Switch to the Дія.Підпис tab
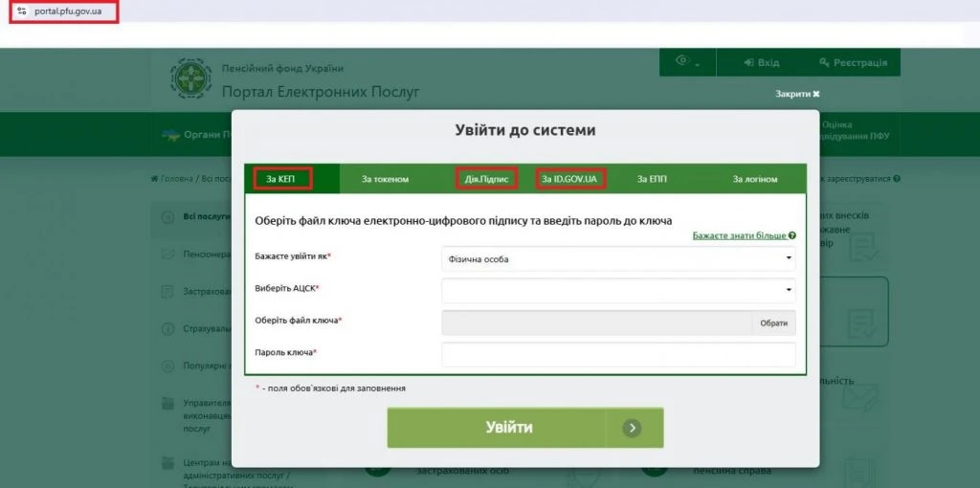Viewport: 980px width, 488px height. pyautogui.click(x=487, y=179)
